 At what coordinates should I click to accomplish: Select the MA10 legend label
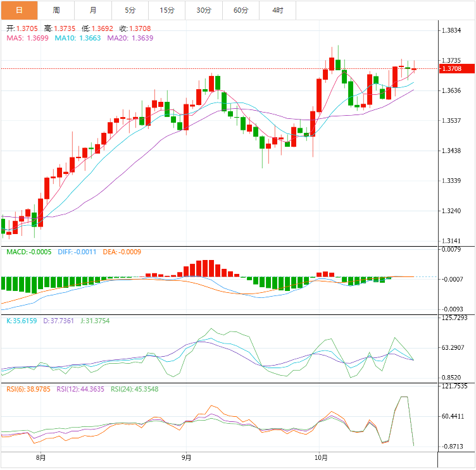[x=78, y=38]
